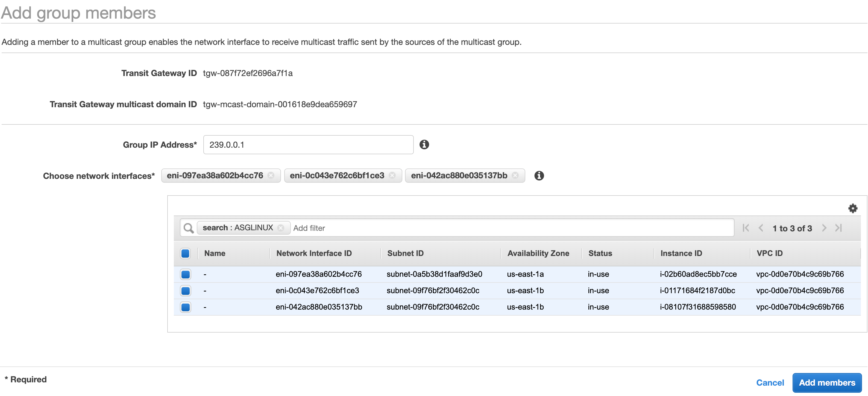868x396 pixels.
Task: Click the info icon beside Group IP Address
Action: [x=424, y=145]
